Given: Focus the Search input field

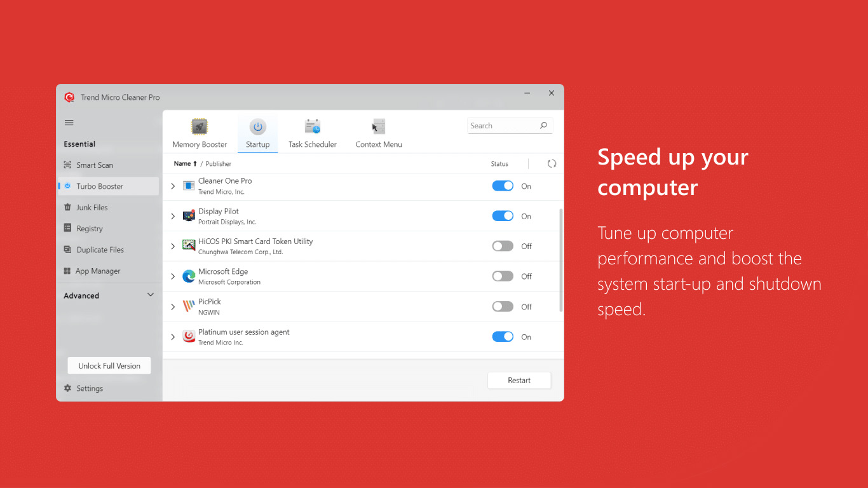Looking at the screenshot, I should click(x=510, y=126).
